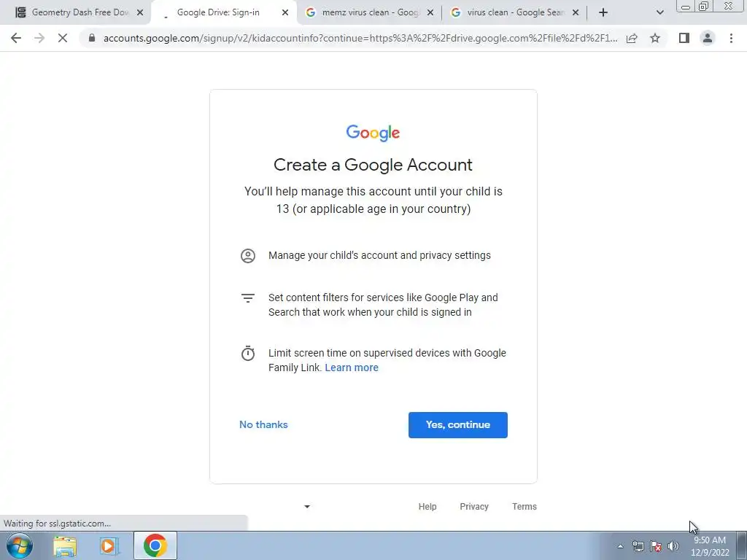Click the screen time timer icon

coord(248,354)
